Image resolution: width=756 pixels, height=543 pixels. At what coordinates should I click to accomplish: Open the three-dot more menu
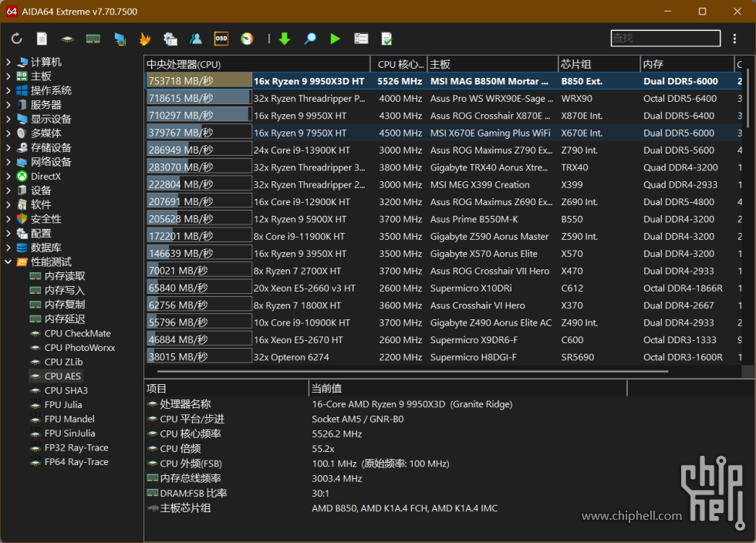[x=734, y=39]
